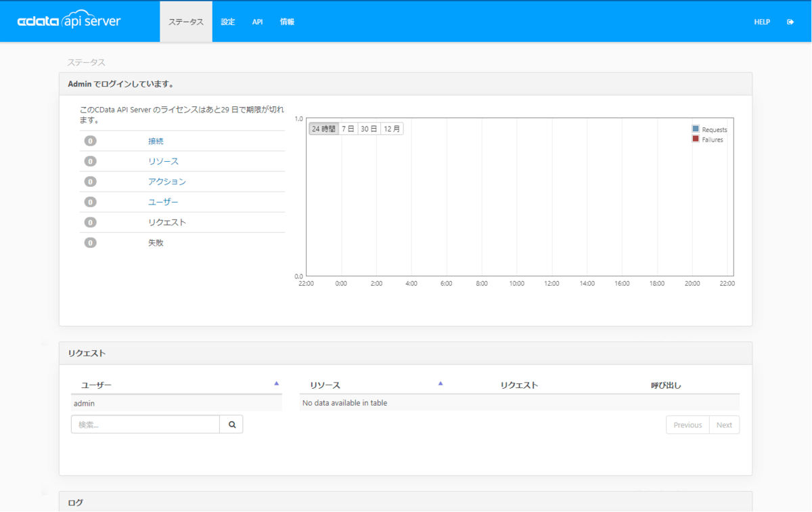Focus the 検索 search input field
Image resolution: width=812 pixels, height=512 pixels.
[145, 425]
